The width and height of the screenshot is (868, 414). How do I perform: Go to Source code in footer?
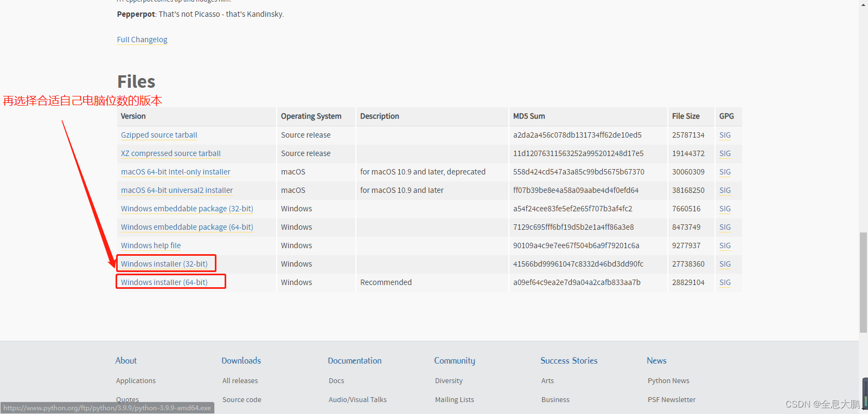[242, 400]
